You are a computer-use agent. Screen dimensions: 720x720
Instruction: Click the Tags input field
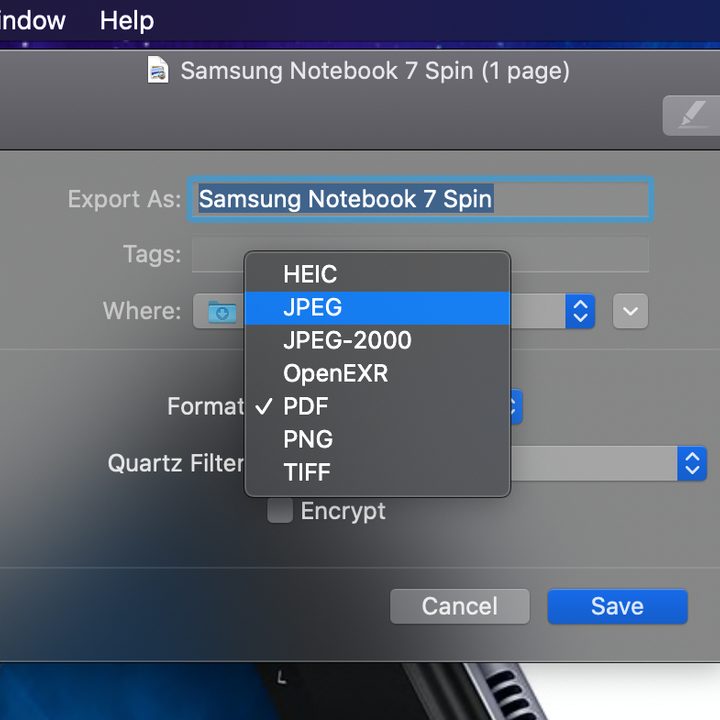[x=420, y=254]
